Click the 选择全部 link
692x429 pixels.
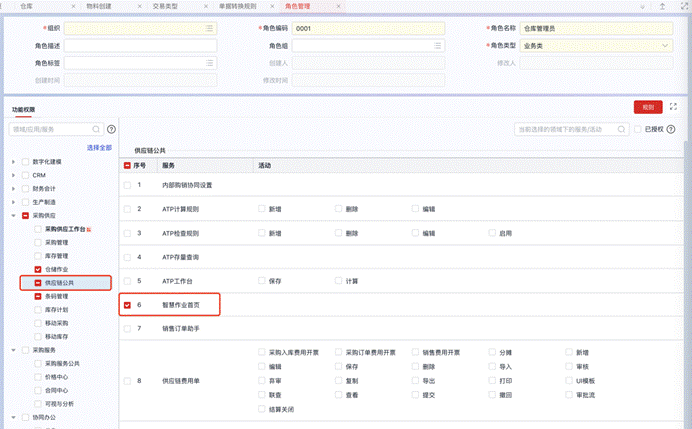(x=100, y=147)
